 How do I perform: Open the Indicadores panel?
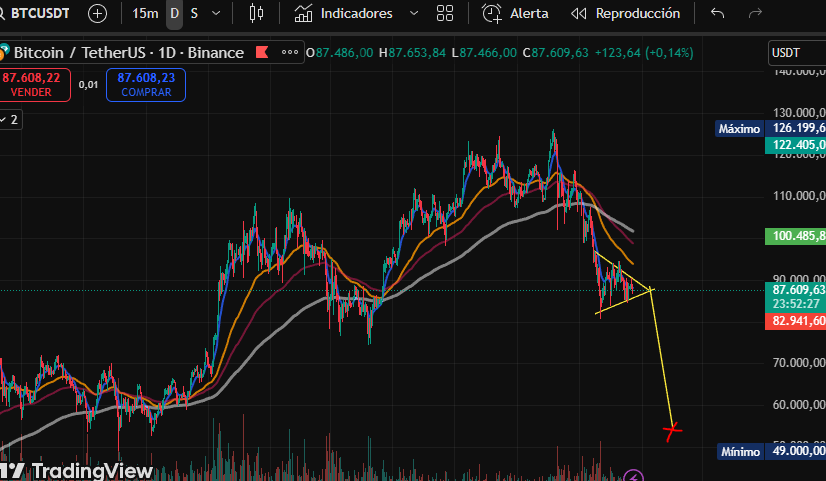click(343, 13)
